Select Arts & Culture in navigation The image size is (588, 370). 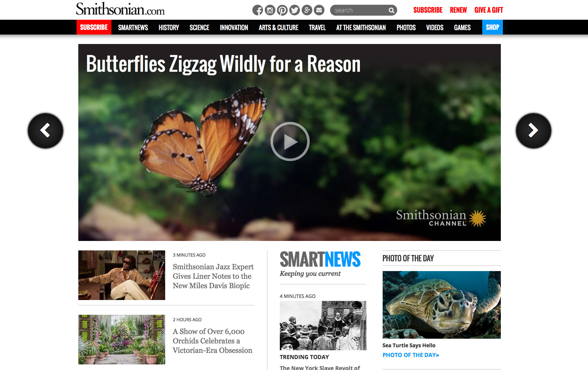(x=278, y=27)
